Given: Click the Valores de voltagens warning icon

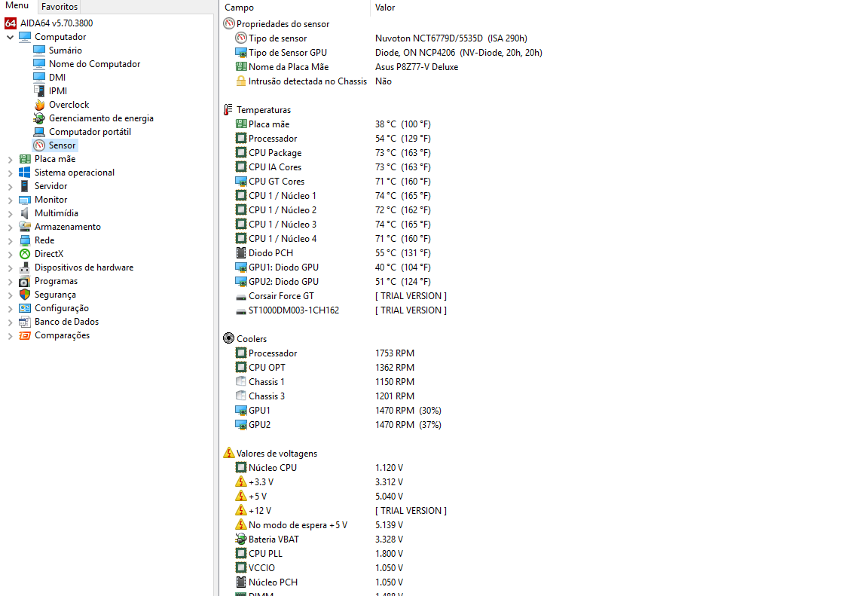Looking at the screenshot, I should click(228, 453).
